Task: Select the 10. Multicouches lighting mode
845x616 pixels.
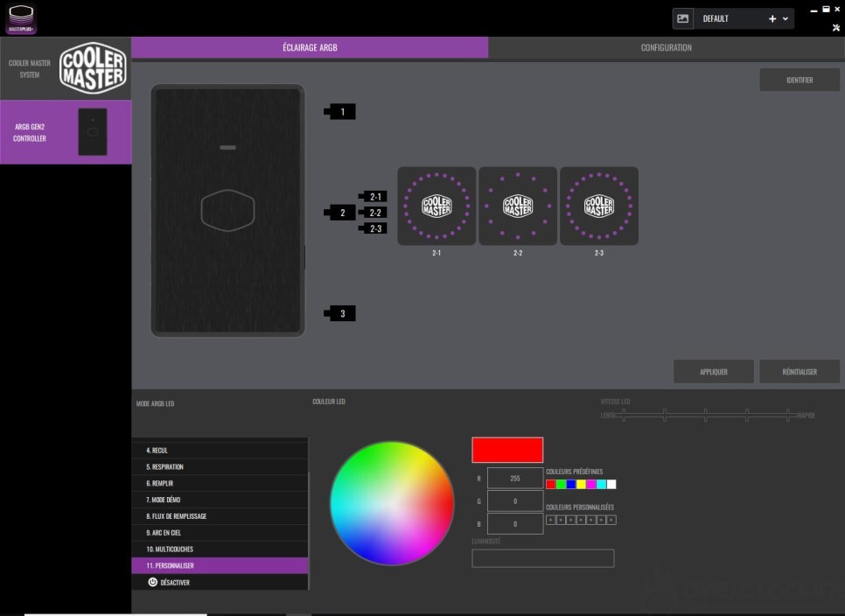Action: (220, 549)
